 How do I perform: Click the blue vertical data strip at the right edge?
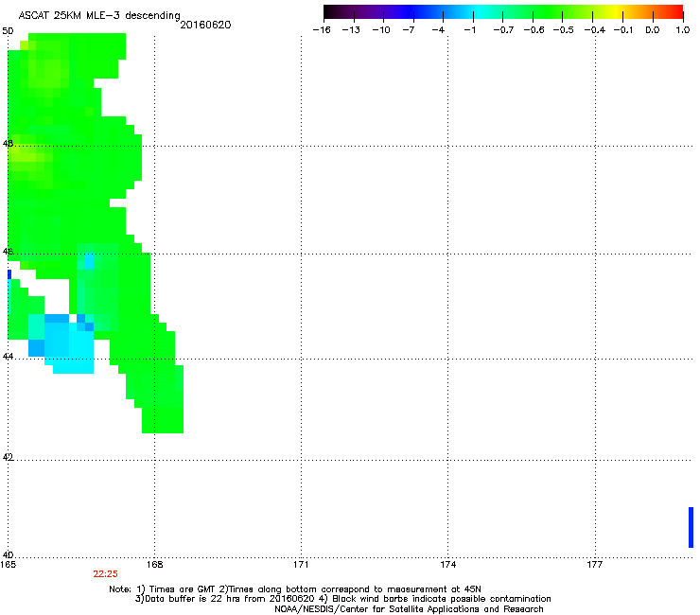click(691, 527)
